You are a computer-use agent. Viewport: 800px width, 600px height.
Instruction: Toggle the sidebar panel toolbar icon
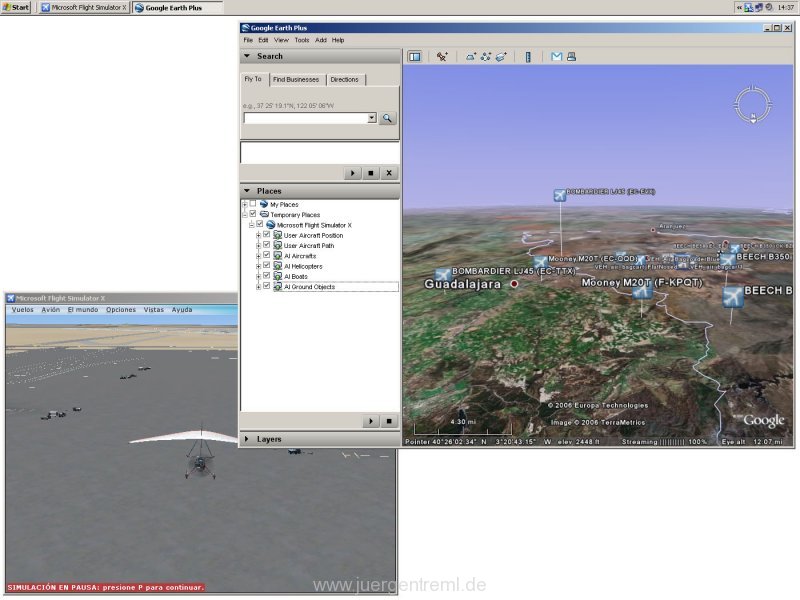[415, 57]
